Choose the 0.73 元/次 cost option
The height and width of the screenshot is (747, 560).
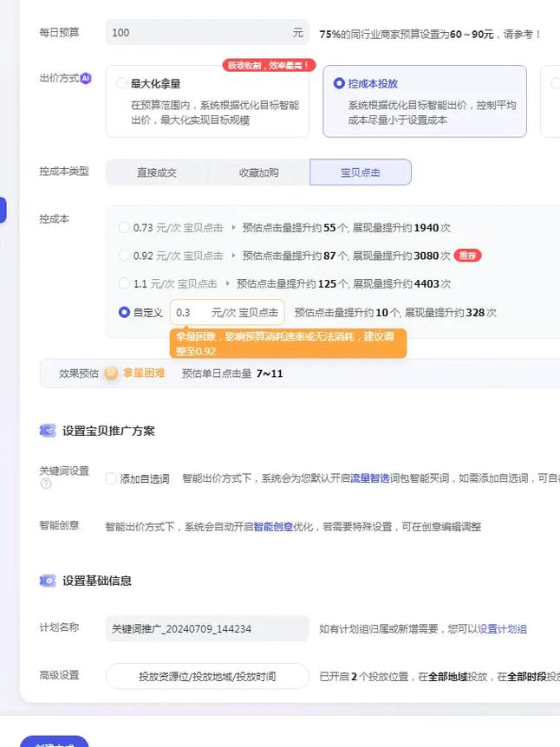pyautogui.click(x=125, y=228)
